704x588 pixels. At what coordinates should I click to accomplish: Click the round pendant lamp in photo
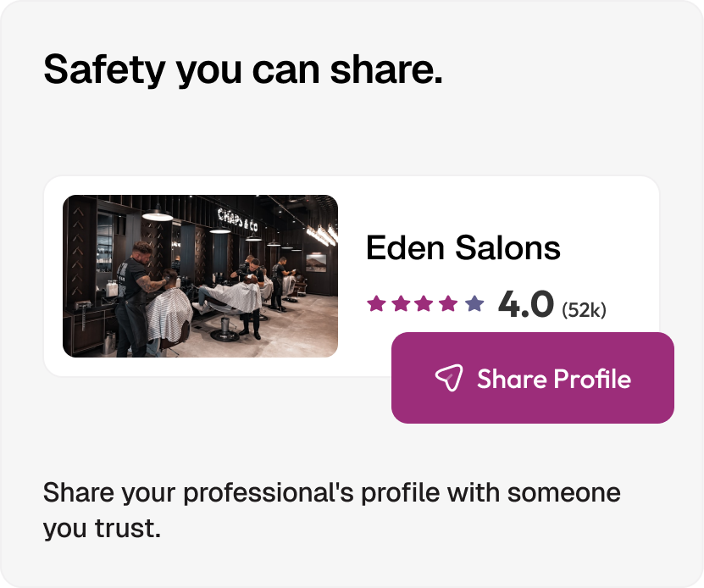pyautogui.click(x=158, y=215)
